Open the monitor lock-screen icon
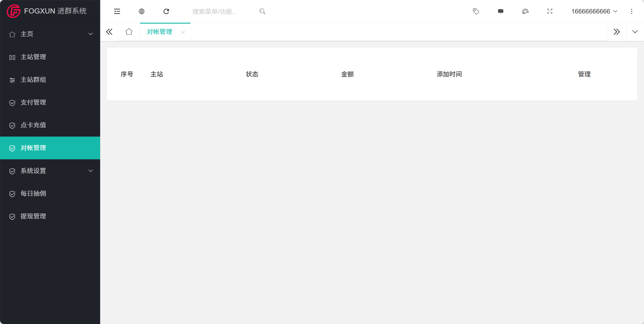The width and height of the screenshot is (644, 324). tap(500, 11)
